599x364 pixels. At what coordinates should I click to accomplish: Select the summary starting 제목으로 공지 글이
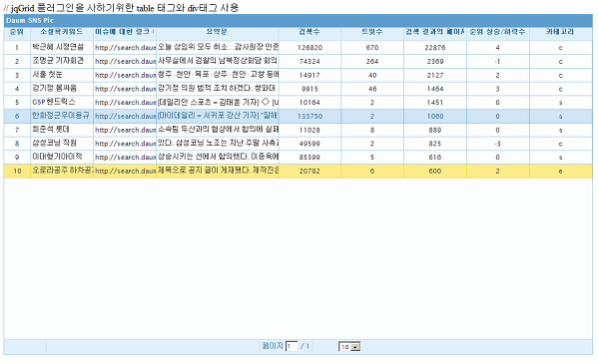(x=218, y=171)
